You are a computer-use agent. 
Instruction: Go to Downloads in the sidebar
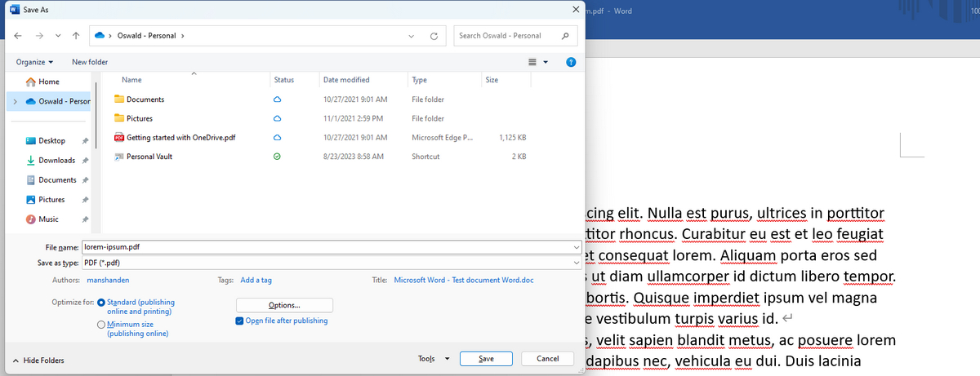[x=56, y=161]
